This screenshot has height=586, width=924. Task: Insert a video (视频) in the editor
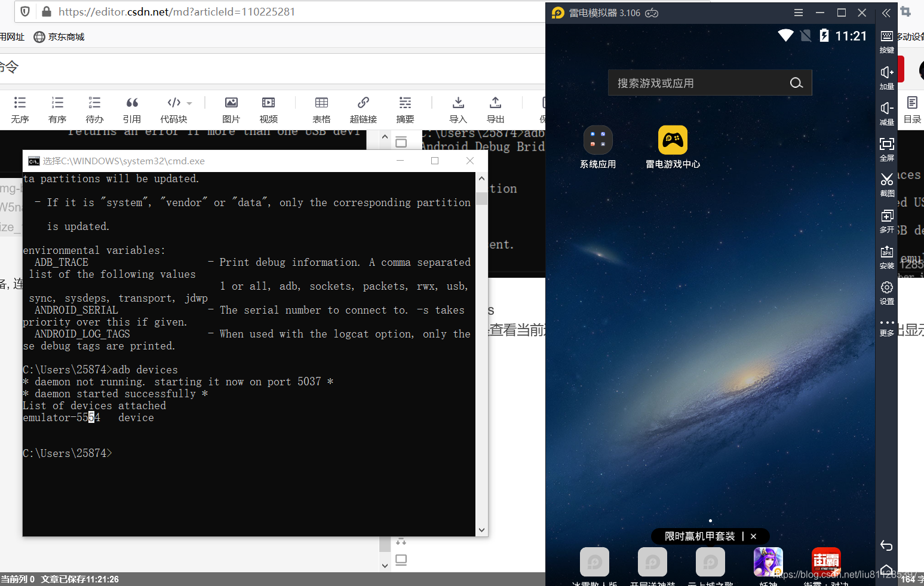pyautogui.click(x=269, y=109)
